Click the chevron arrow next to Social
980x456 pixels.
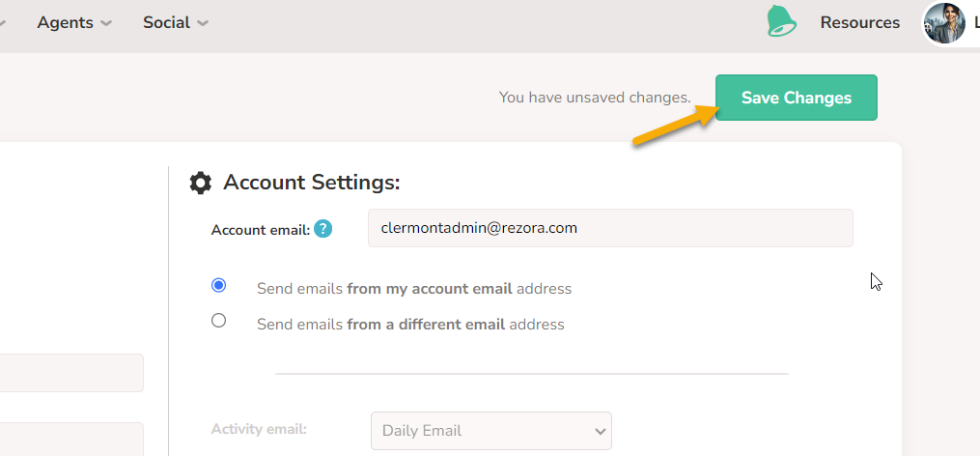point(203,24)
